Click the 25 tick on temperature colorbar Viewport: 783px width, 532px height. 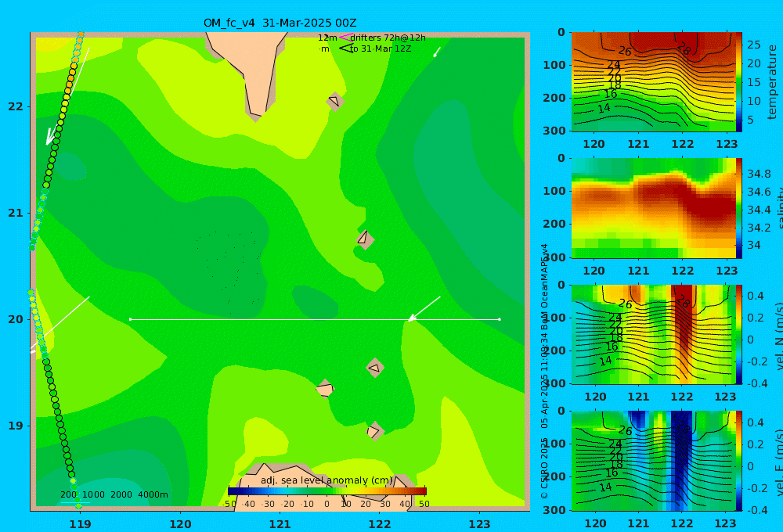coord(753,45)
